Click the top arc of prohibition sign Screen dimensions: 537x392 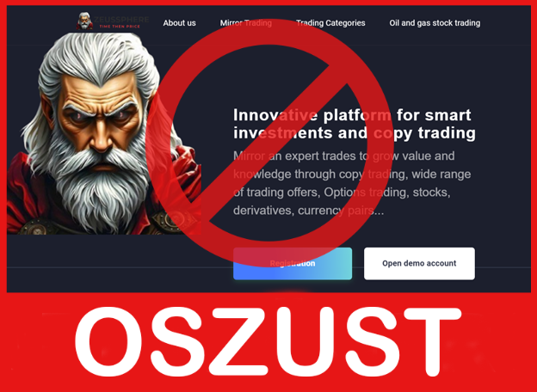[268, 33]
